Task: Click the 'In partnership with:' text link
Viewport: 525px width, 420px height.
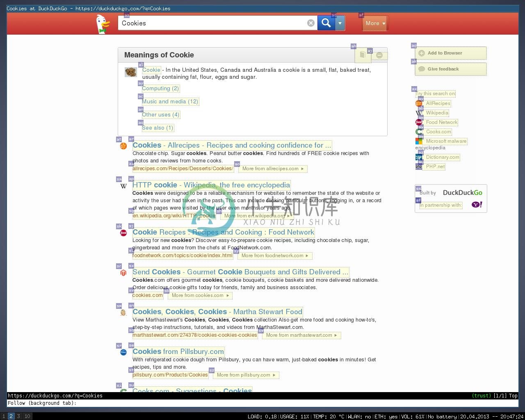Action: pyautogui.click(x=441, y=205)
